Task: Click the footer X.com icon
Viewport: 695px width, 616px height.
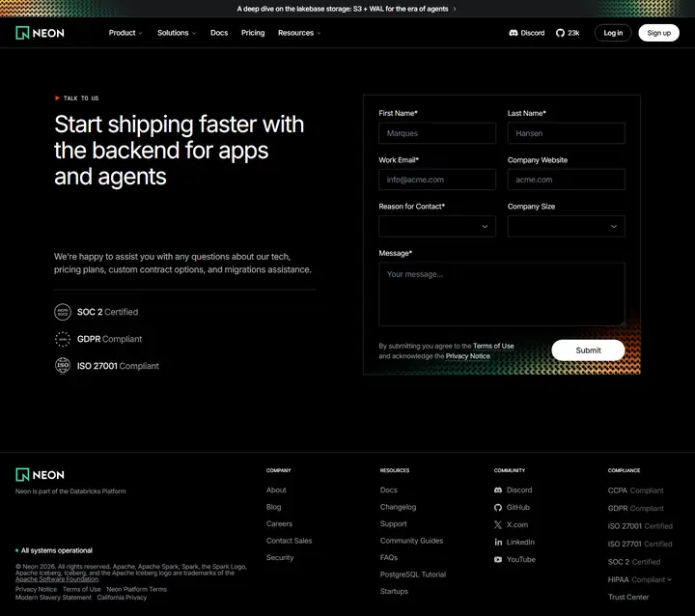Action: pos(498,524)
